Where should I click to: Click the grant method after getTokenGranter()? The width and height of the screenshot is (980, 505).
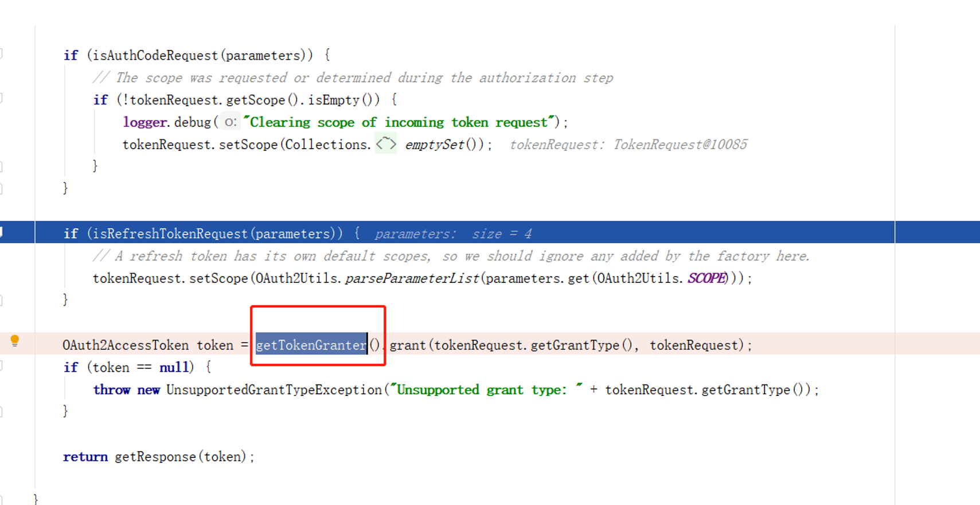click(408, 345)
